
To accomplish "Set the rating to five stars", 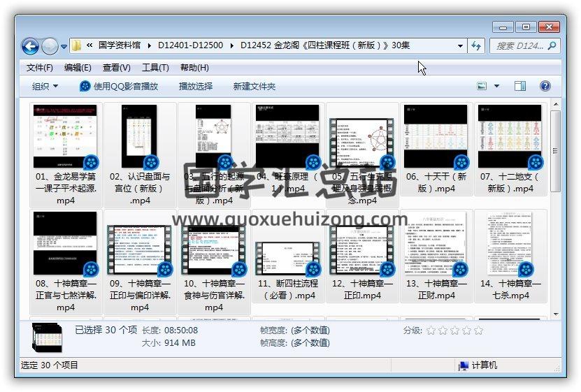I will (478, 331).
